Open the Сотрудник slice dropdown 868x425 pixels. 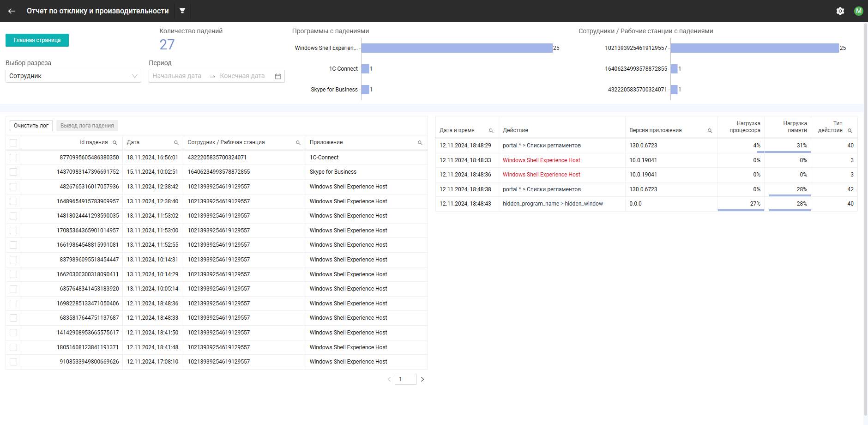click(x=73, y=76)
